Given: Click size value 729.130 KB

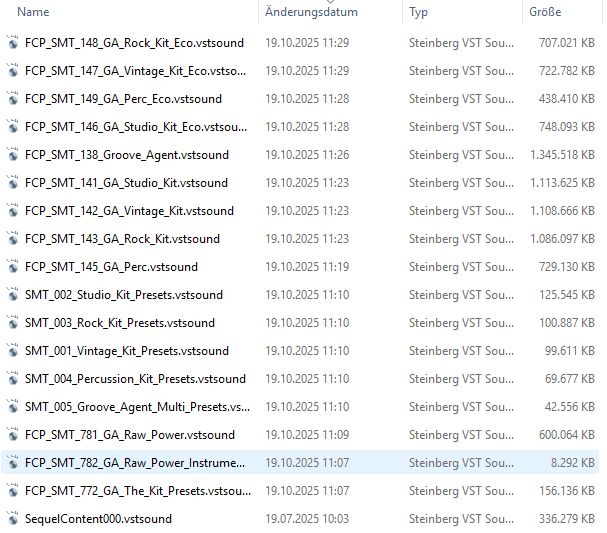Looking at the screenshot, I should (567, 267).
